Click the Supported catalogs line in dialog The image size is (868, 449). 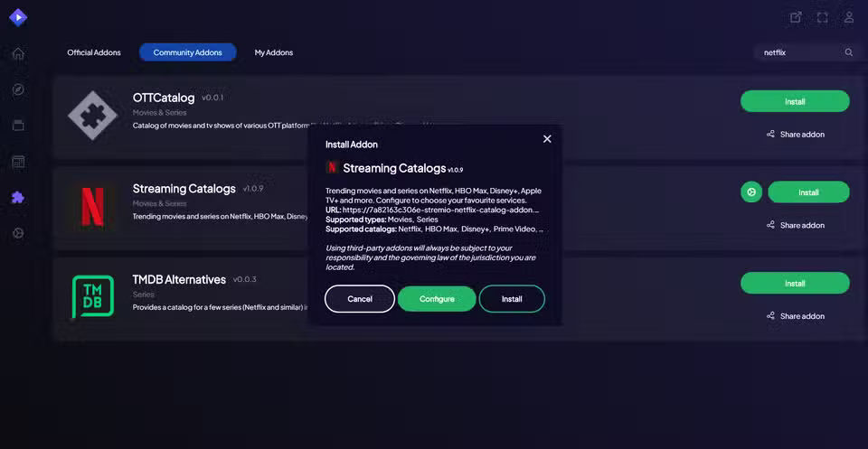pyautogui.click(x=435, y=229)
